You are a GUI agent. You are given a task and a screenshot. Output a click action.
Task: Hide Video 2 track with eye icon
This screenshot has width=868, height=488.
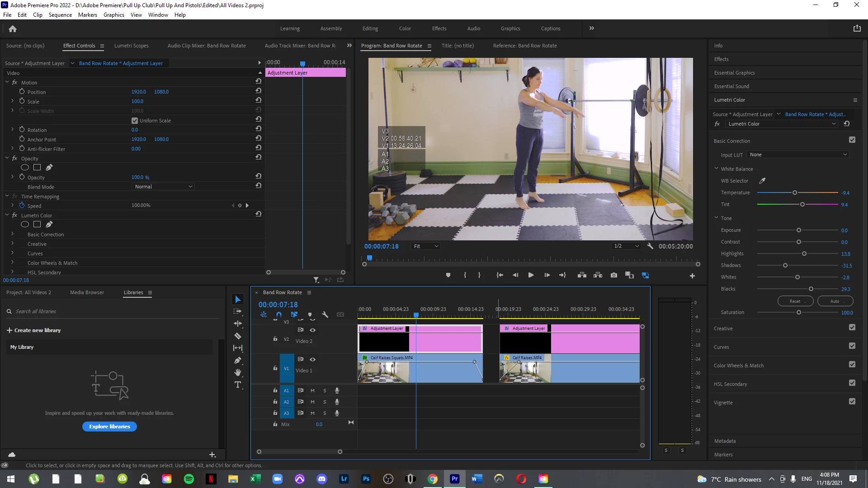tap(312, 330)
